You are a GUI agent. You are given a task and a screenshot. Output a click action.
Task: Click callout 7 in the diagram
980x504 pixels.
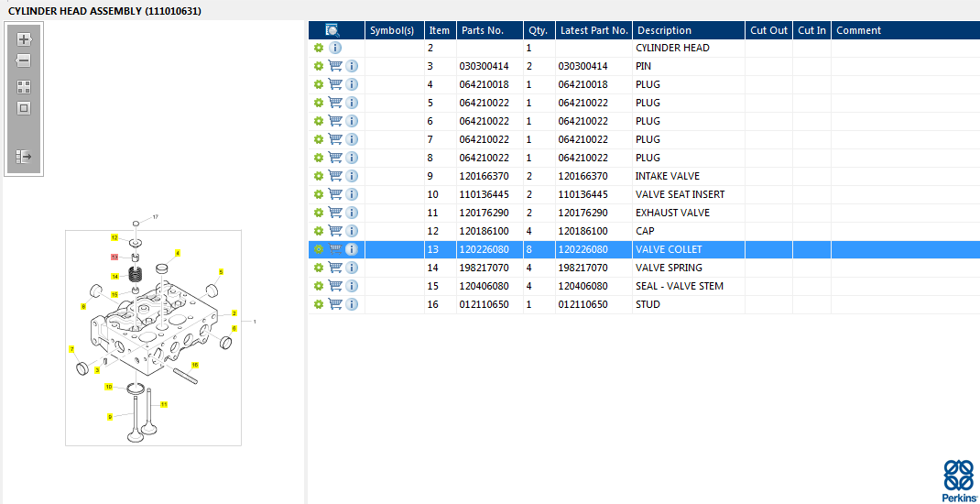tap(71, 349)
